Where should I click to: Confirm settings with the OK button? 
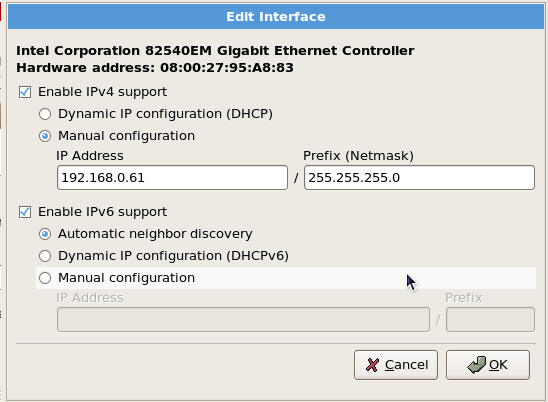(x=488, y=365)
